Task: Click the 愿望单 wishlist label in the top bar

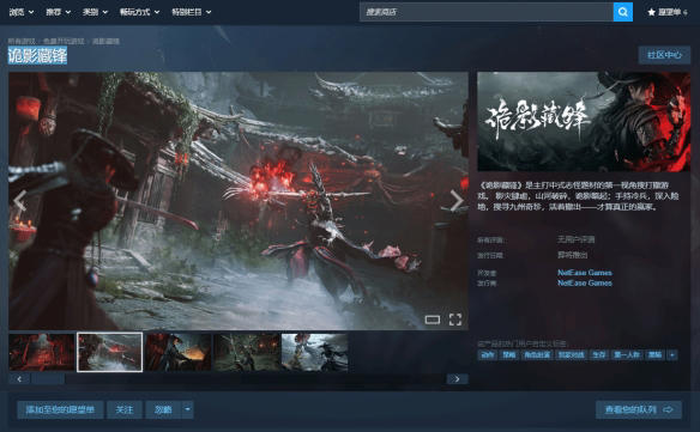Action: 672,12
